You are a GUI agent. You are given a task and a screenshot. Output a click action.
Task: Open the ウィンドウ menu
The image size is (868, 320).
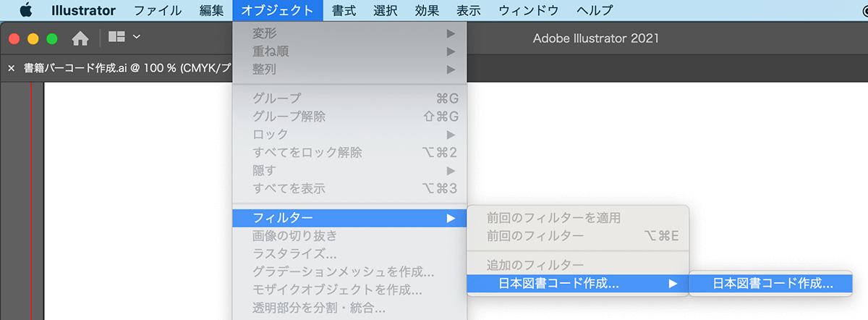tap(528, 10)
